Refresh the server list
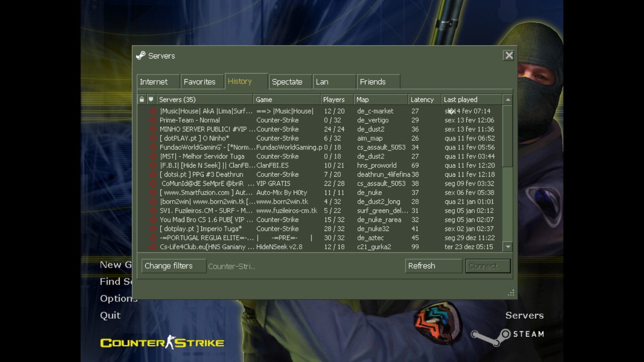The image size is (644, 362). point(434,266)
